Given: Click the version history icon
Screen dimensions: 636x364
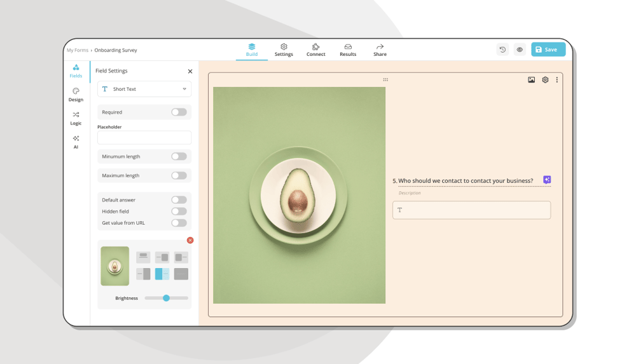Looking at the screenshot, I should pos(502,50).
